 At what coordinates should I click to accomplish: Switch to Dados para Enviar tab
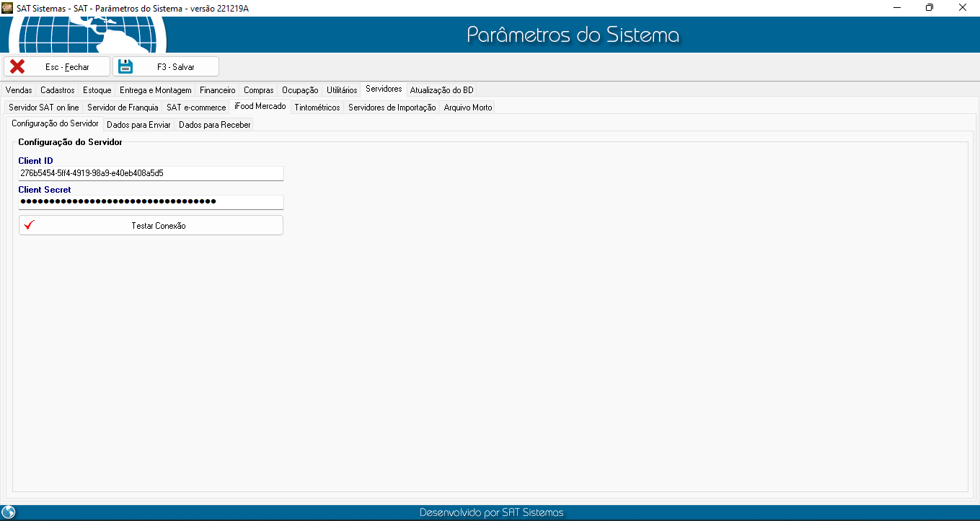point(138,125)
